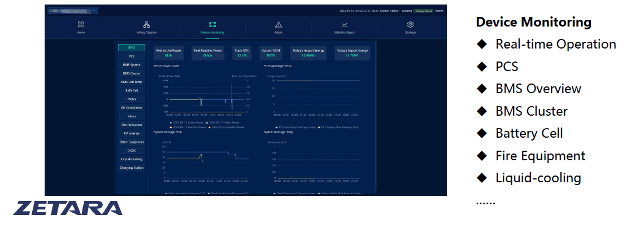Screen dimensions: 644x228
Task: Open the Statistics Report chart icon
Action: point(344,25)
